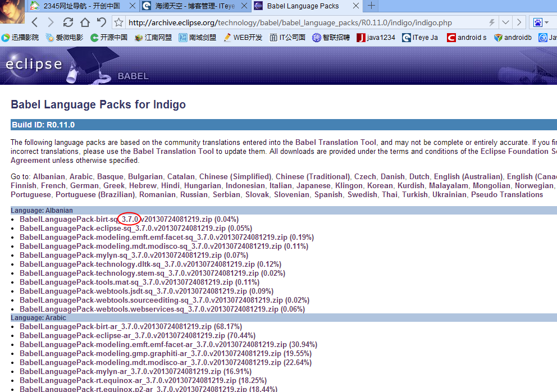The width and height of the screenshot is (557, 392).
Task: Download modeling.gmp.graphiti-ar zip
Action: click(150, 354)
